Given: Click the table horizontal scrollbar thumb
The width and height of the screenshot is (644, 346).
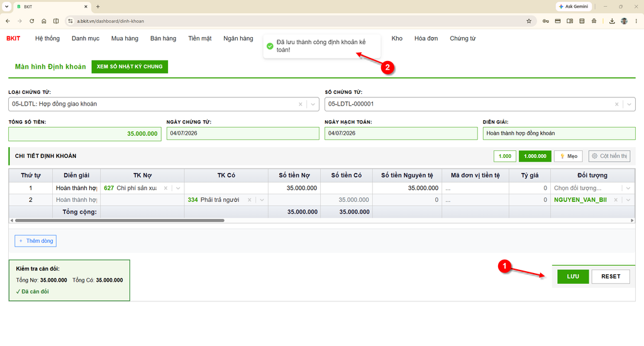Looking at the screenshot, I should 119,221.
